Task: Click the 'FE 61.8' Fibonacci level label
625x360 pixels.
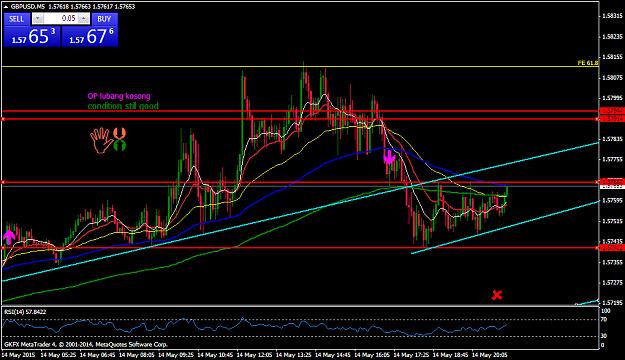Action: click(x=588, y=63)
